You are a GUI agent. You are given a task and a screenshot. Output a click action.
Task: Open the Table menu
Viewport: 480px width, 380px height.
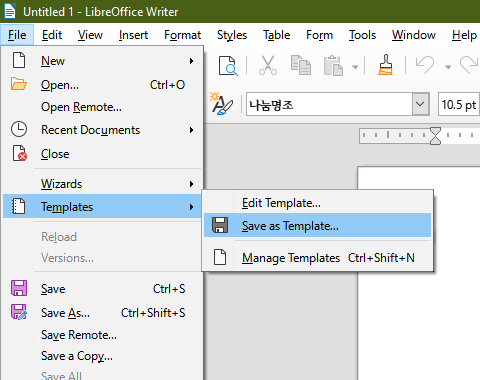click(x=276, y=35)
